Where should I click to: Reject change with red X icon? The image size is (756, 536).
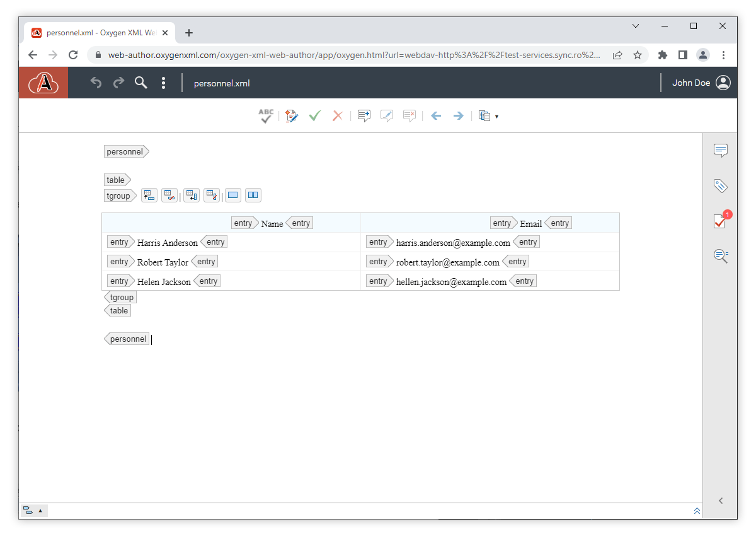[x=338, y=116]
